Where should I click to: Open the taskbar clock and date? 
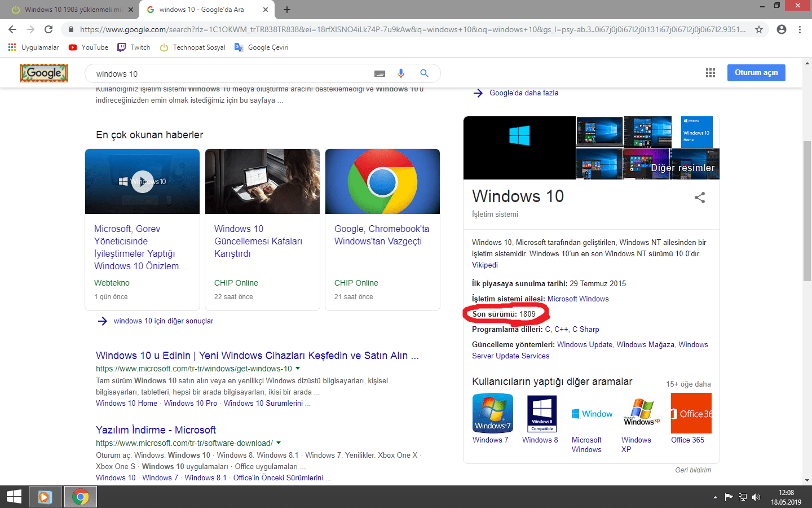786,497
